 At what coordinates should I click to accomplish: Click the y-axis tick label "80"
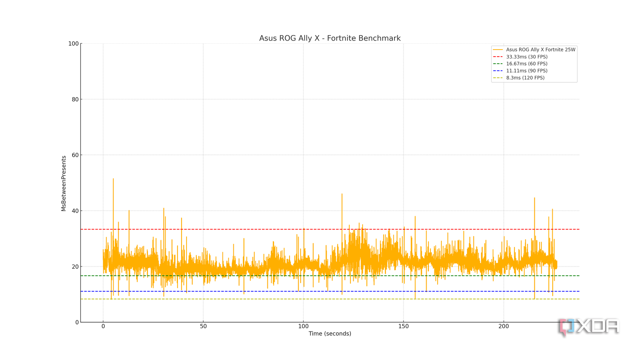[x=75, y=99]
